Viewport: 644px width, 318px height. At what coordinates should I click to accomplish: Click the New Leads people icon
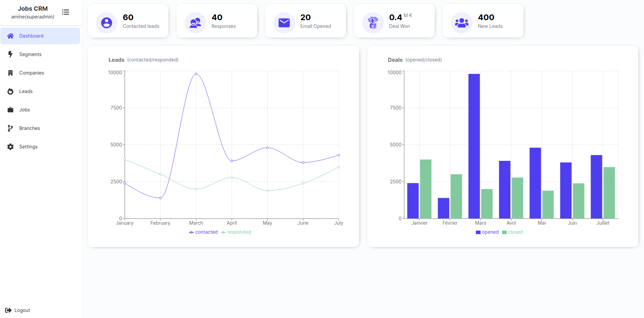pos(461,22)
